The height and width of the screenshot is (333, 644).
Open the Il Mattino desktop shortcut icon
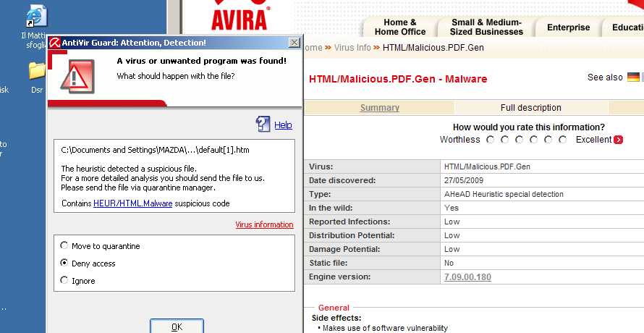[37, 17]
